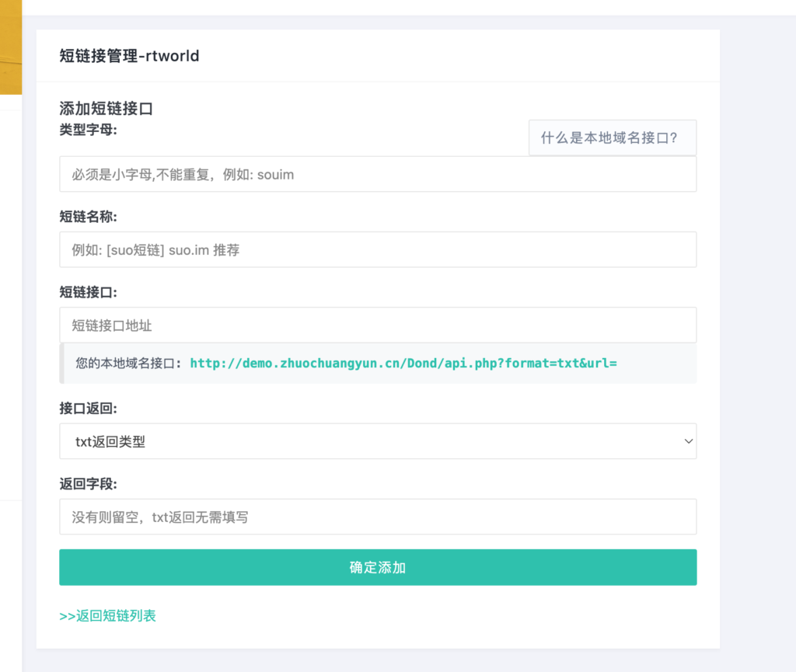This screenshot has height=672, width=796.
Task: Follow the >>返回短链列表 link
Action: (107, 616)
